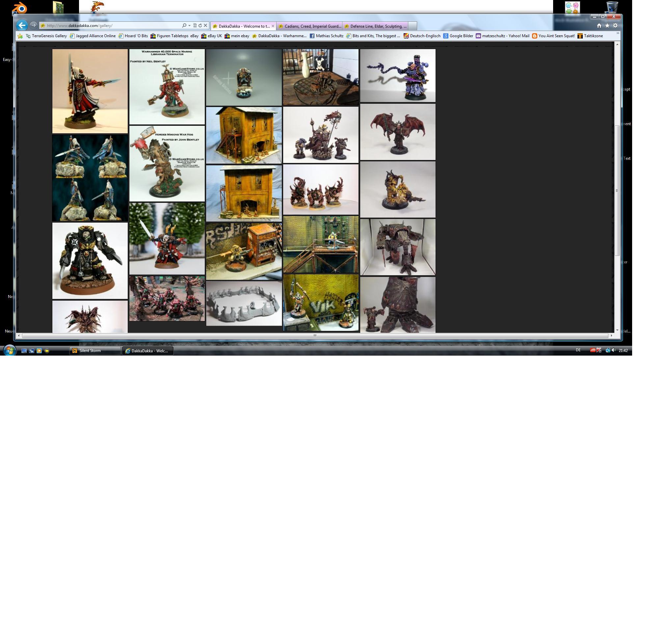
Task: Open the Deutsch-Englisch bookmark
Action: click(x=422, y=36)
